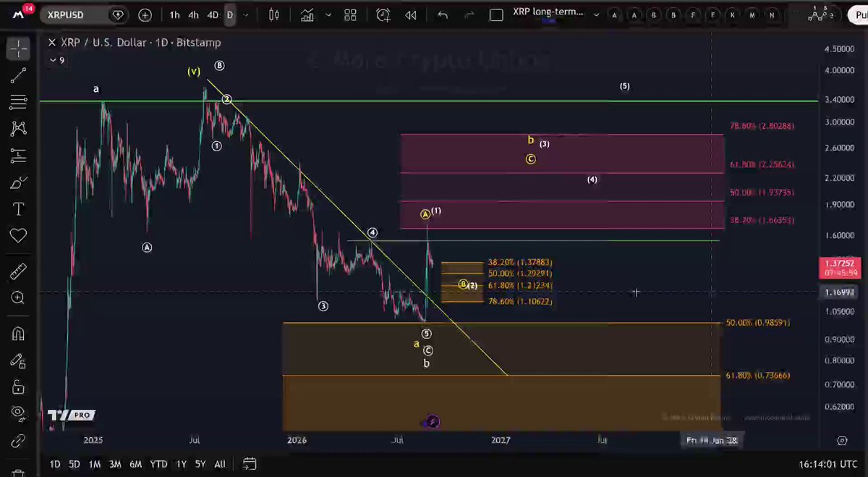
Task: Open the Fibonacci and Gann tools
Action: tap(18, 102)
